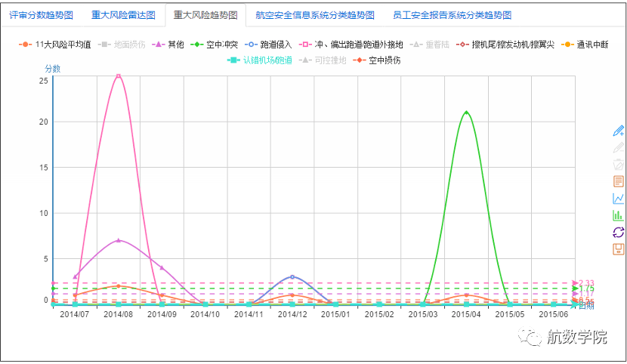Click the blue 跑道侵入 point at 2014/12
Screen dimensions: 627x364
292,277
